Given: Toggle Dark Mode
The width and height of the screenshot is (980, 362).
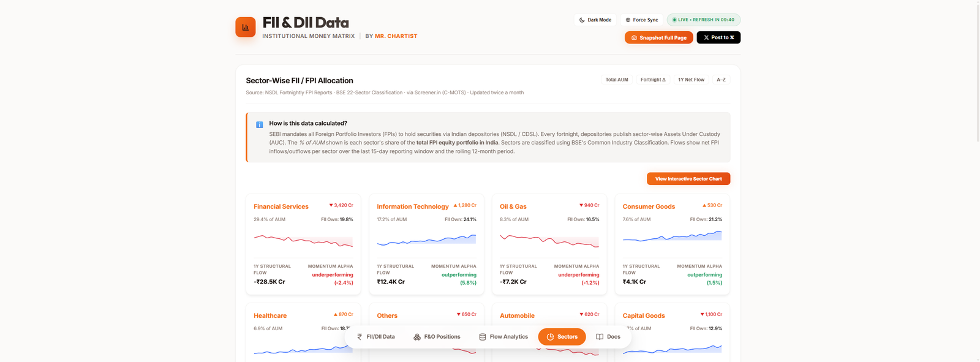Looking at the screenshot, I should click(595, 20).
